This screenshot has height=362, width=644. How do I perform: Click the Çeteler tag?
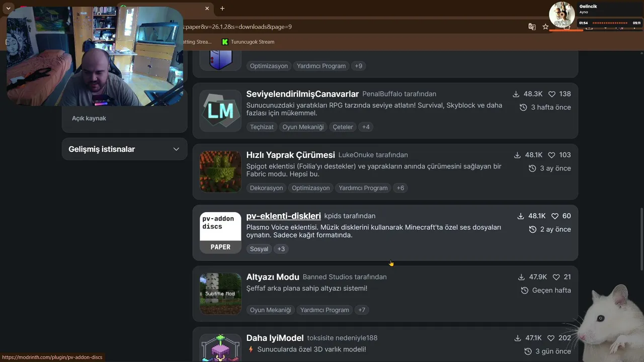tap(343, 127)
